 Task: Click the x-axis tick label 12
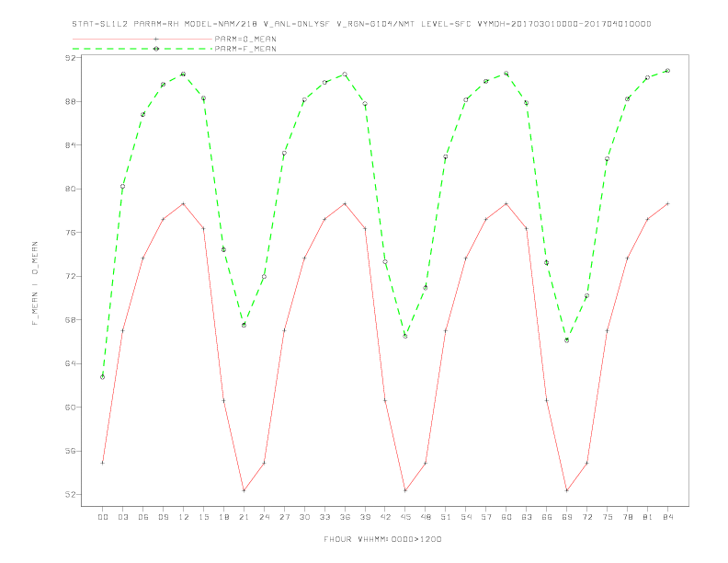tap(184, 517)
